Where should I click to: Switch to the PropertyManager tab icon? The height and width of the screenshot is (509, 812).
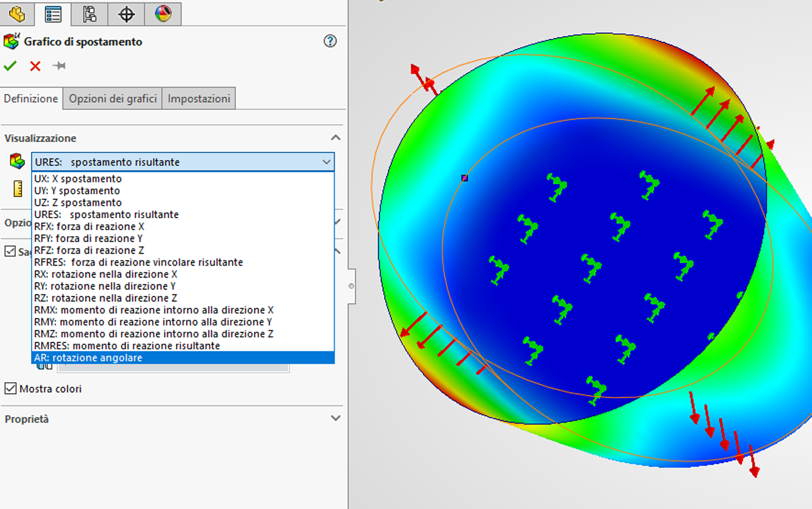(x=53, y=13)
